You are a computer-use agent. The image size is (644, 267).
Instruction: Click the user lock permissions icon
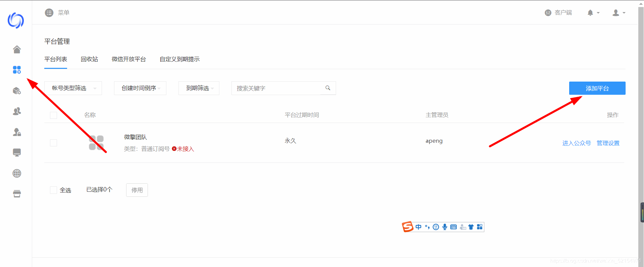click(x=17, y=132)
